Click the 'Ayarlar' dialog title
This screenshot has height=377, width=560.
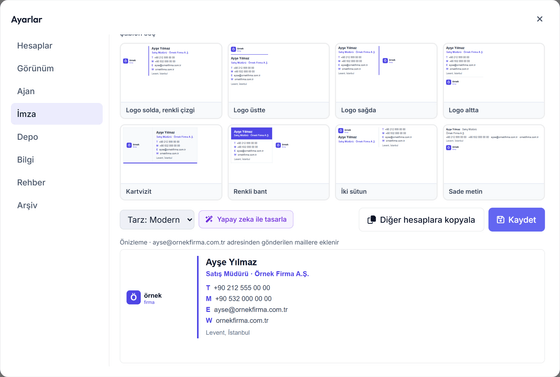click(26, 19)
